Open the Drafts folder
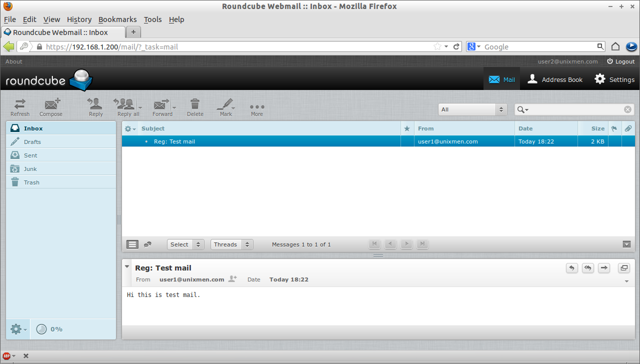This screenshot has height=364, width=640. (x=61, y=141)
